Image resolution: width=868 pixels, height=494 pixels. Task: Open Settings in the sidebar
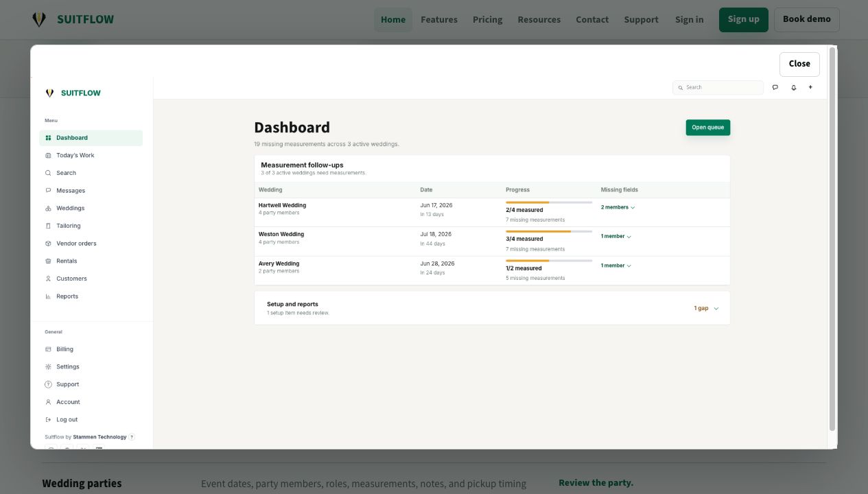(91, 367)
